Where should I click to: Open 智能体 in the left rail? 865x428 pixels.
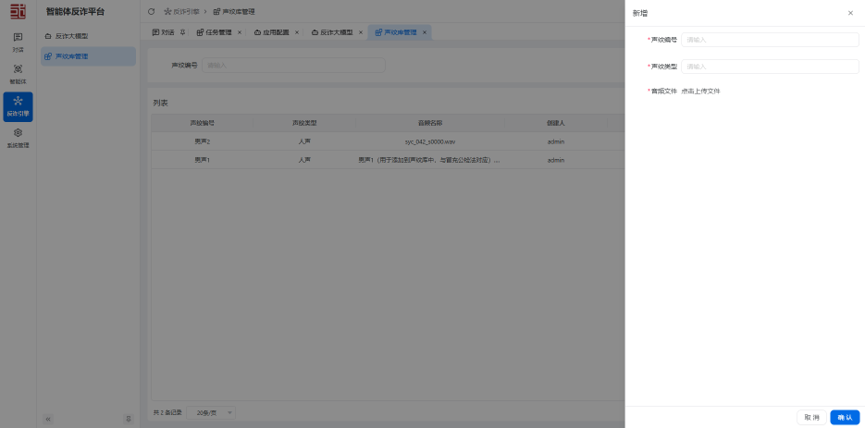point(18,73)
